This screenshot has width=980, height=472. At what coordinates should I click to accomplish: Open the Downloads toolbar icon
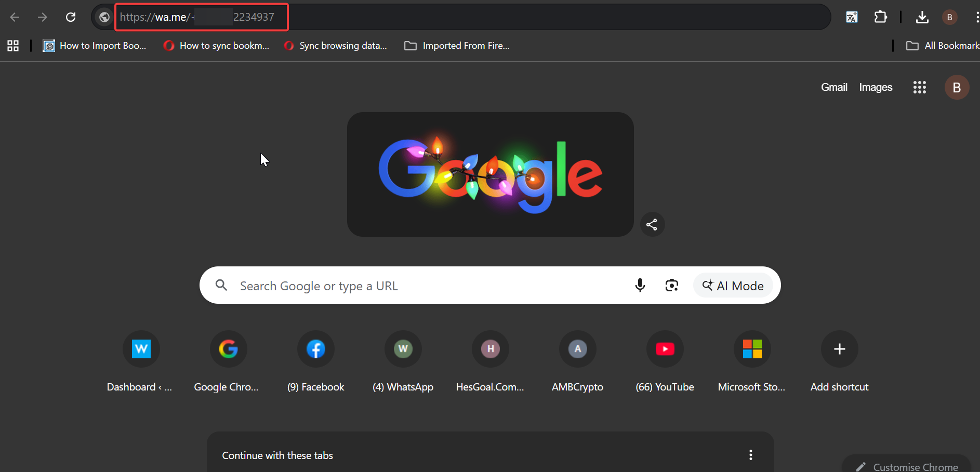click(x=922, y=17)
